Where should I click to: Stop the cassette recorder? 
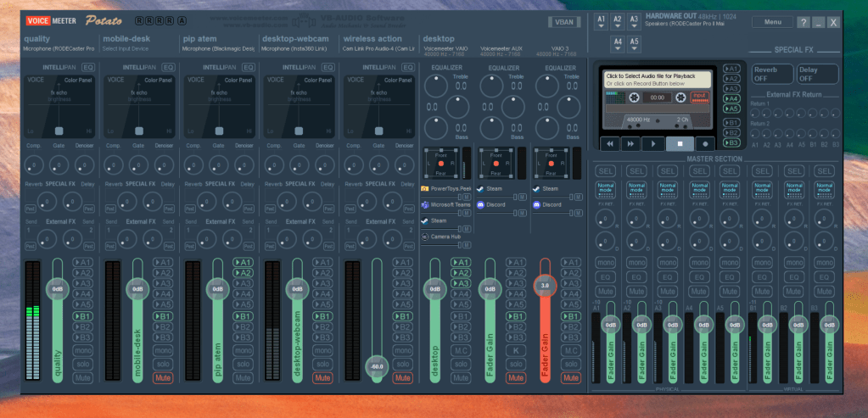(x=680, y=144)
